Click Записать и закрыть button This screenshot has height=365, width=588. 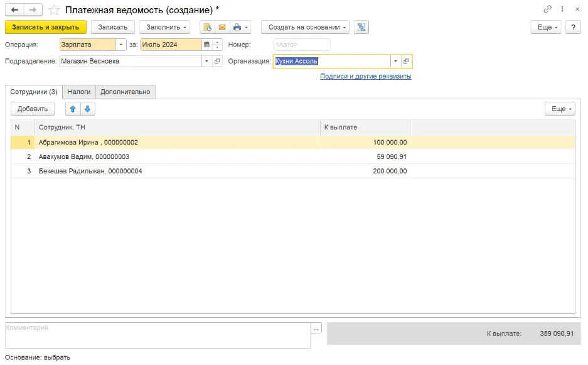click(x=46, y=28)
